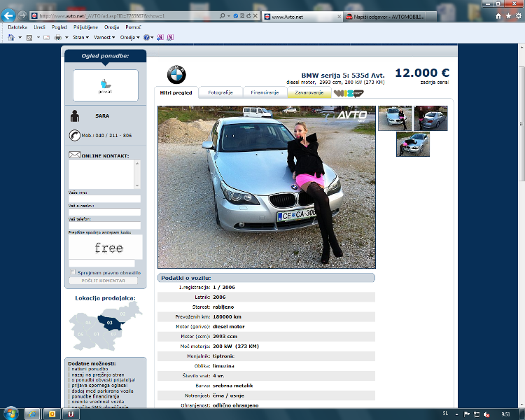The image size is (525, 420).
Task: Open the third thumbnail photo below
Action: tap(413, 144)
